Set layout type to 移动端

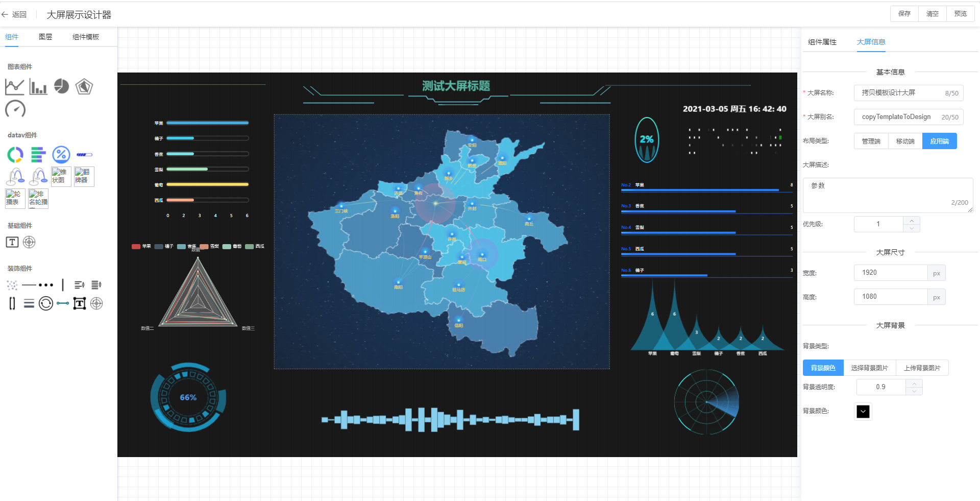coord(905,141)
